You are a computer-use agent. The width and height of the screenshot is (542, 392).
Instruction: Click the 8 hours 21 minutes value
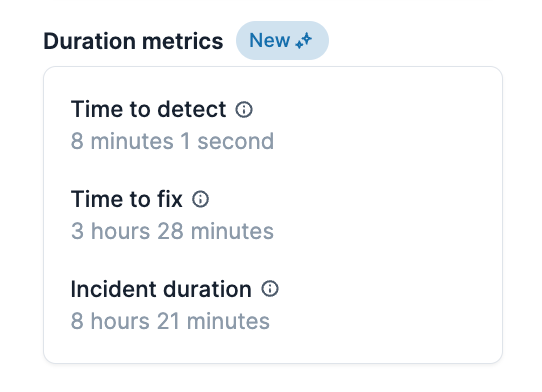(x=170, y=321)
